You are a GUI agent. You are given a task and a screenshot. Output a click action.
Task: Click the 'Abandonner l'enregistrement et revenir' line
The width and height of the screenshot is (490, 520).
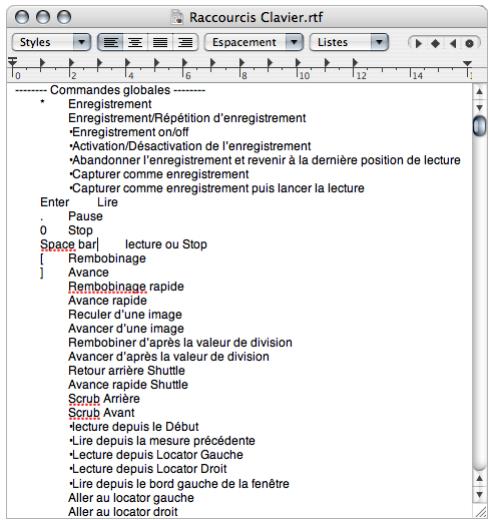(265, 160)
